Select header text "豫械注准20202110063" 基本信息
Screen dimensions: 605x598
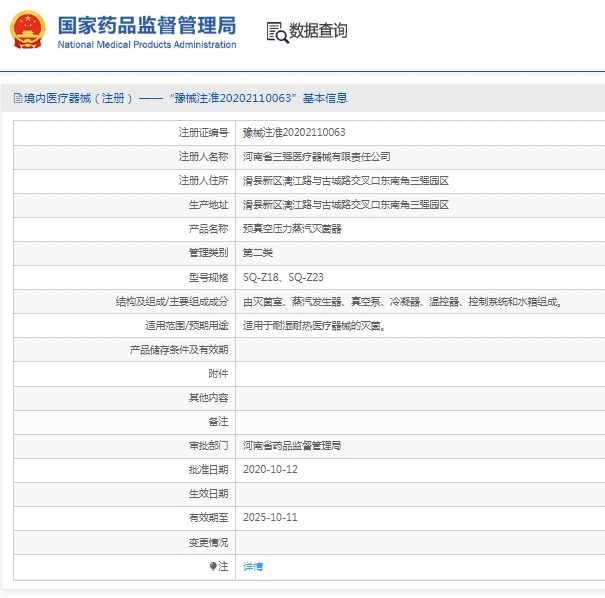[x=259, y=98]
